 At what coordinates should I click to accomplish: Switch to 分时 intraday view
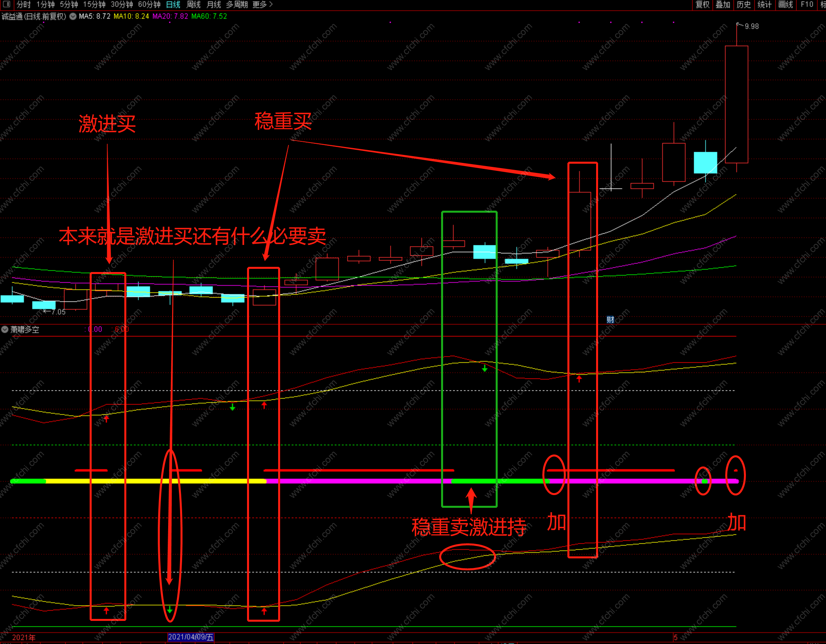[24, 4]
